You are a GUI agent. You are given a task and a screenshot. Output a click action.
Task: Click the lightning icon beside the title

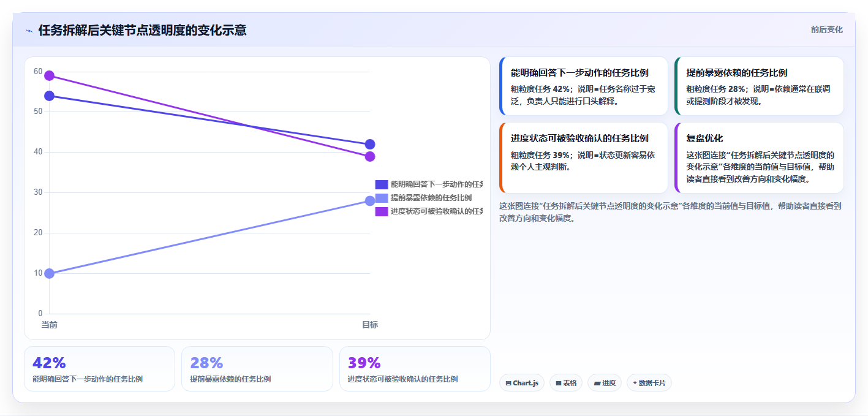[29, 31]
